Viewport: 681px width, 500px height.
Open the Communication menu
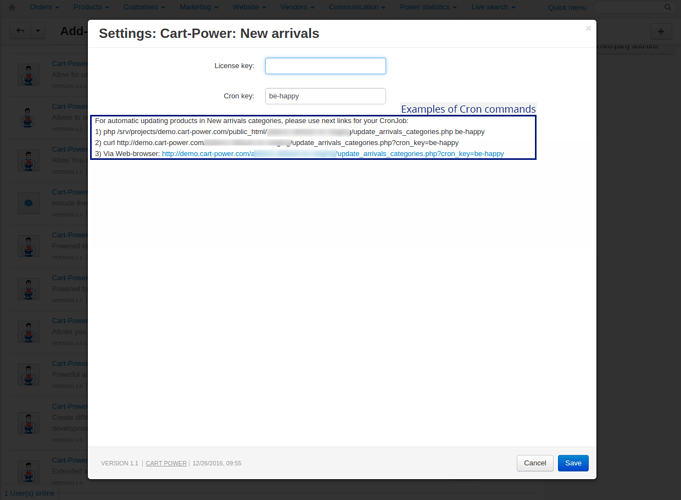tap(357, 7)
